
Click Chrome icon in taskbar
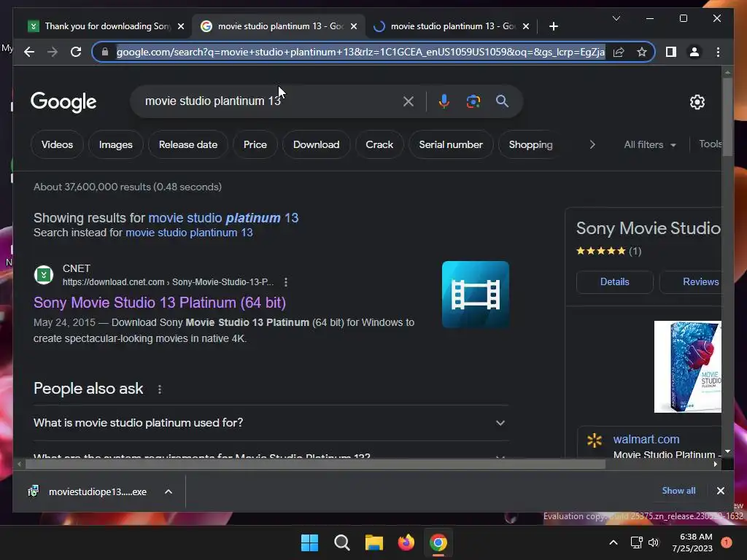click(x=438, y=542)
